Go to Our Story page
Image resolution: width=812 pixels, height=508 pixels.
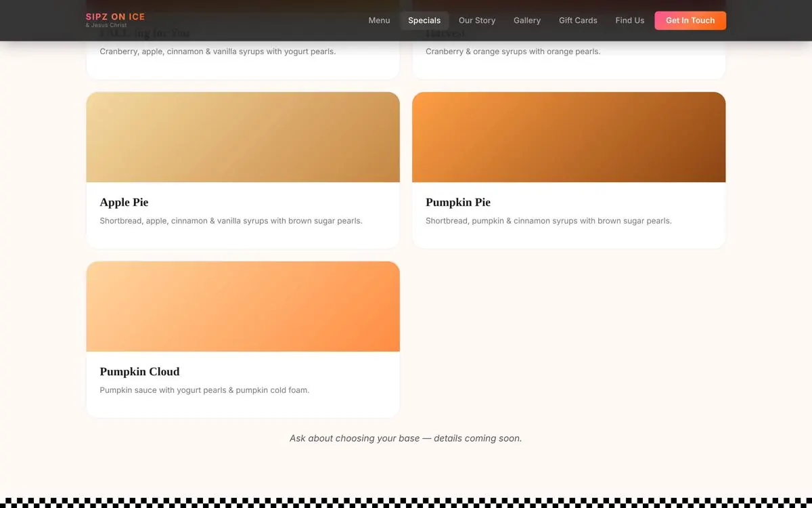[477, 20]
